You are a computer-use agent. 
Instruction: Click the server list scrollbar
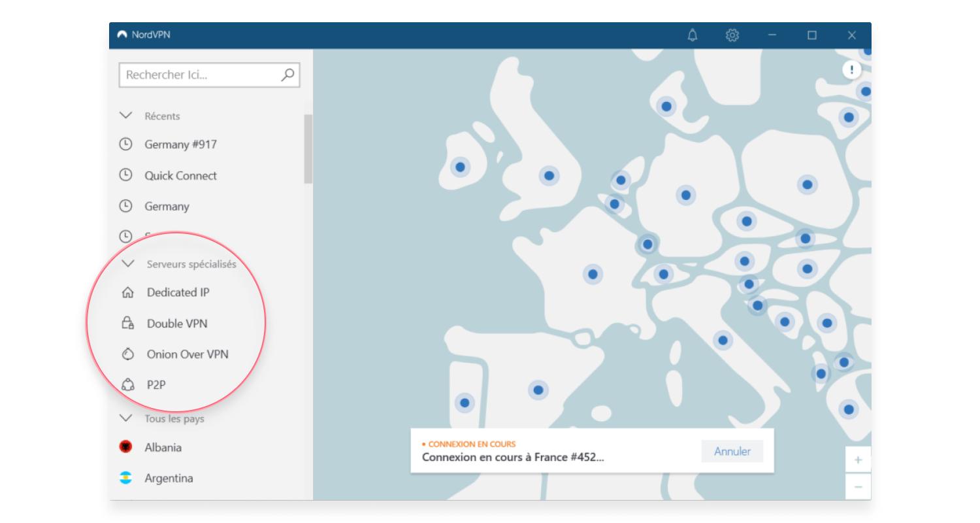[x=308, y=149]
